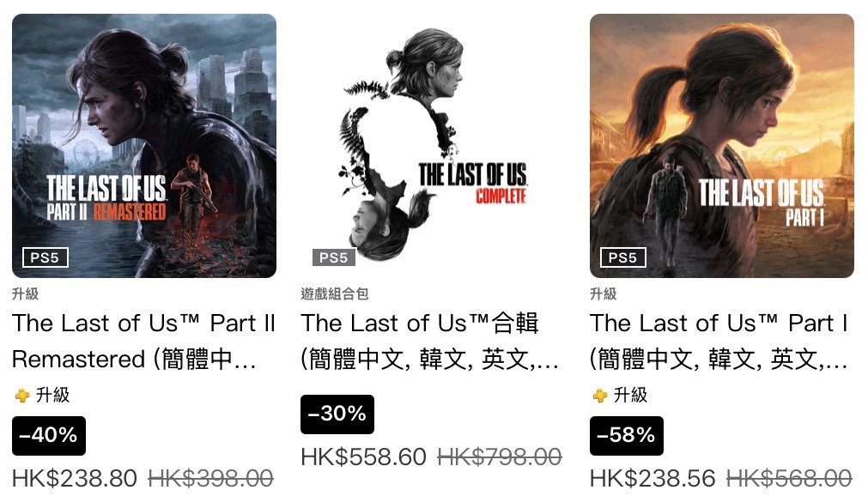This screenshot has width=868, height=502.
Task: Click the HK$238.80 discounted price
Action: [75, 478]
